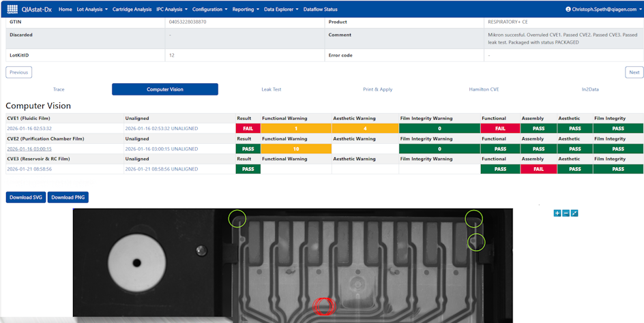Click the Download PNG button
Image resolution: width=644 pixels, height=323 pixels.
tap(68, 198)
